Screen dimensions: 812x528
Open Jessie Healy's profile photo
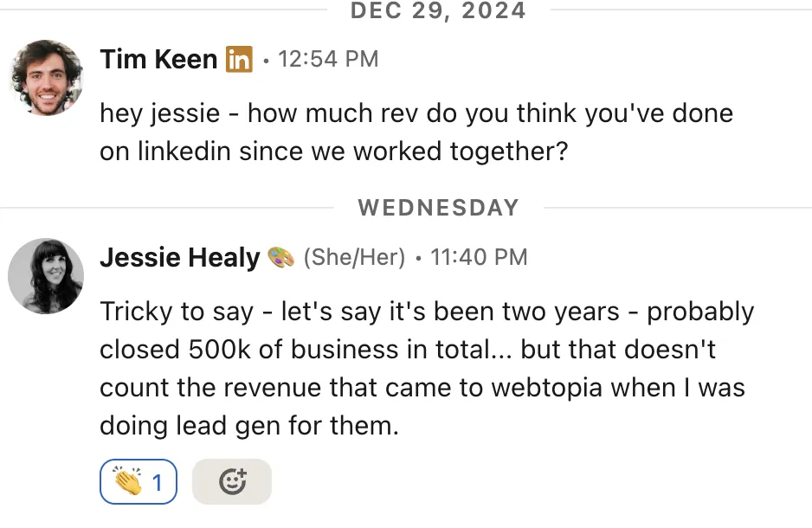click(x=46, y=275)
